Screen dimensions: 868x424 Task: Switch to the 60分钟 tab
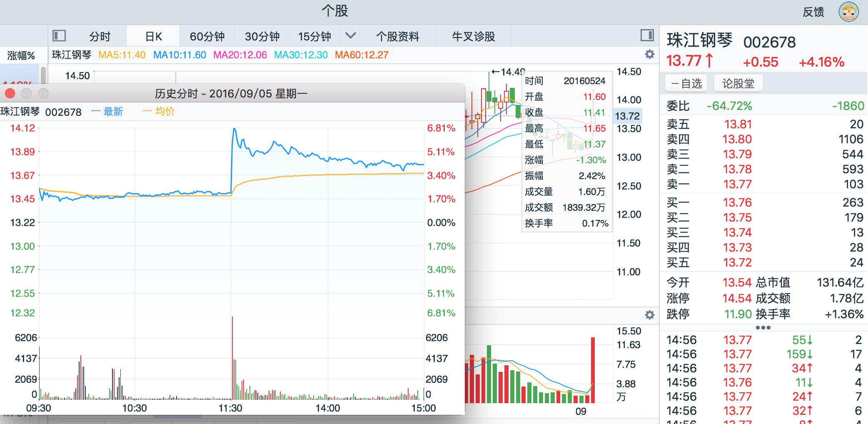[207, 36]
